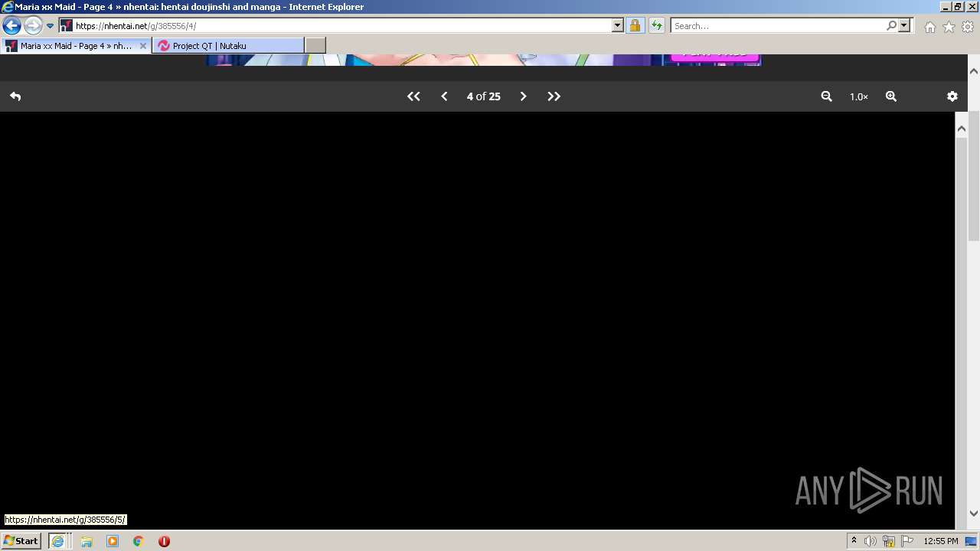Viewport: 980px width, 551px height.
Task: Show hidden system tray icons
Action: tap(854, 541)
